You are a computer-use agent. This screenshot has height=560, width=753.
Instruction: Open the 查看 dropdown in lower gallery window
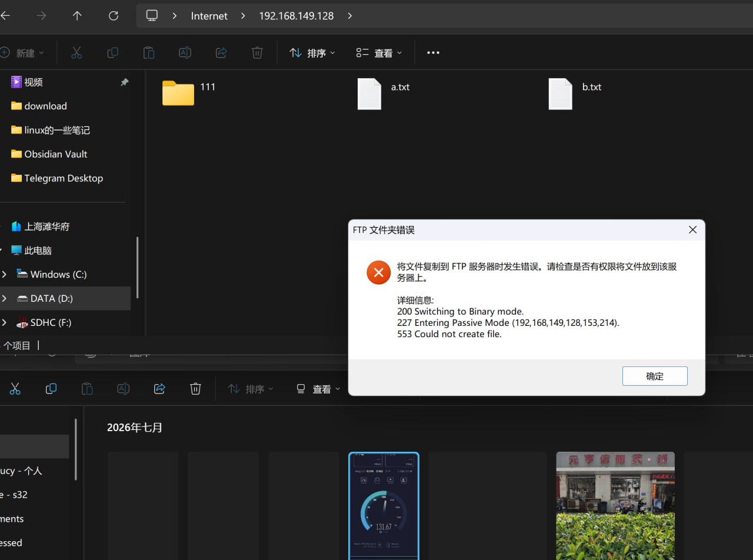tap(318, 389)
